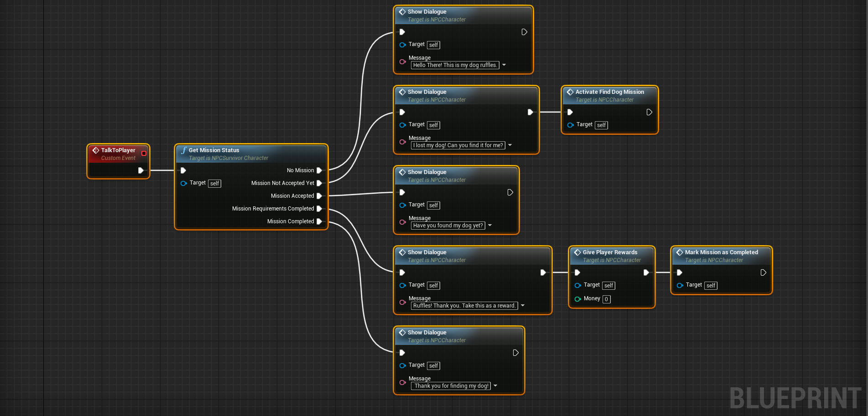The height and width of the screenshot is (416, 868).
Task: Expand dropdown beside 'Thank you for finding my dog!'
Action: coord(495,386)
